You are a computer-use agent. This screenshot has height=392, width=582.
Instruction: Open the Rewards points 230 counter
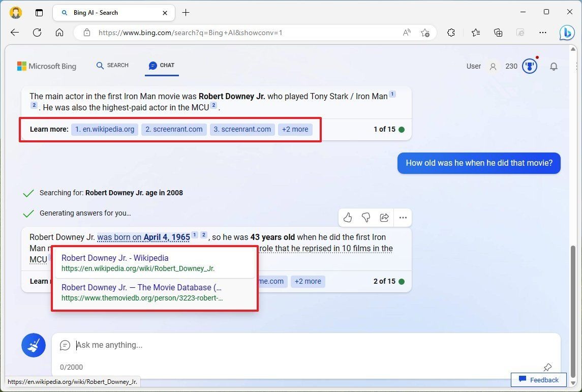coord(511,66)
